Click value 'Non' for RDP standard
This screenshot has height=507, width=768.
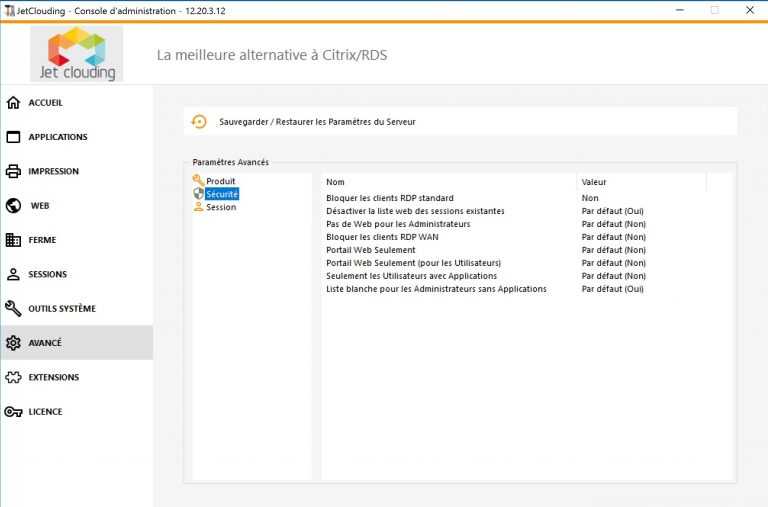(x=590, y=198)
